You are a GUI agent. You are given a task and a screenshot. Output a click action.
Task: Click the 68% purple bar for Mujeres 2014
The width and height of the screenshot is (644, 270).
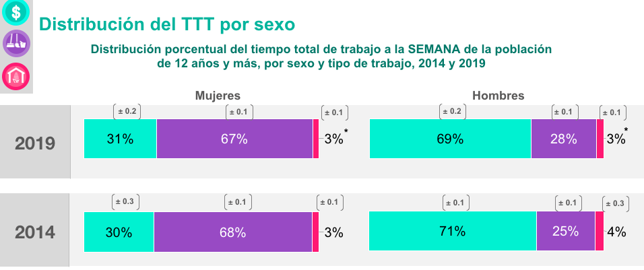coord(232,232)
